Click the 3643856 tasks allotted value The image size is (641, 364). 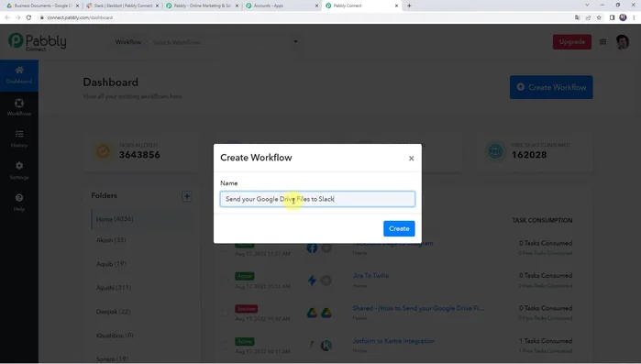(139, 155)
